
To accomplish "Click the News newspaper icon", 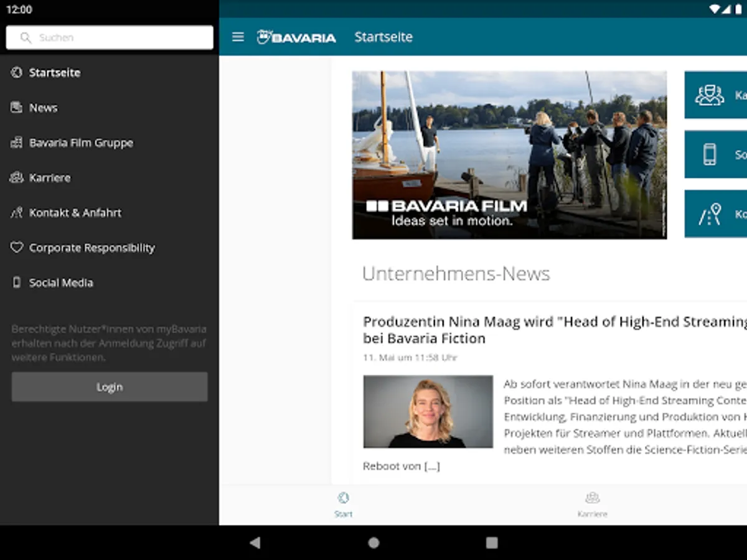I will (16, 108).
